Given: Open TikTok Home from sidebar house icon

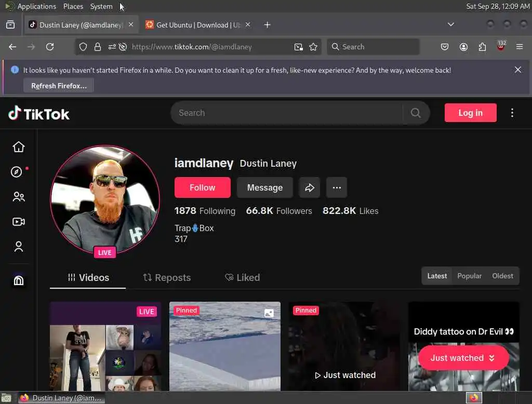Looking at the screenshot, I should click(x=18, y=147).
